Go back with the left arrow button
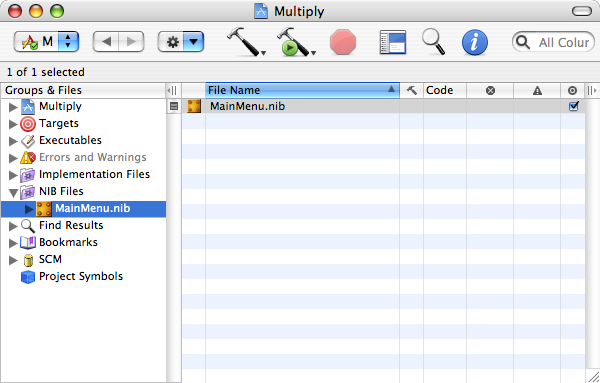 (106, 41)
